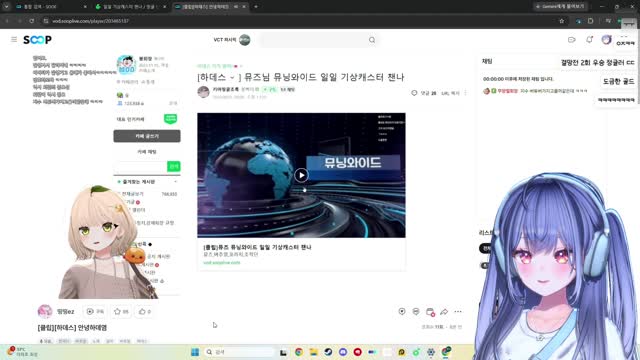Click the Windows taskbar search box
The width and height of the screenshot is (640, 360).
[x=239, y=352]
